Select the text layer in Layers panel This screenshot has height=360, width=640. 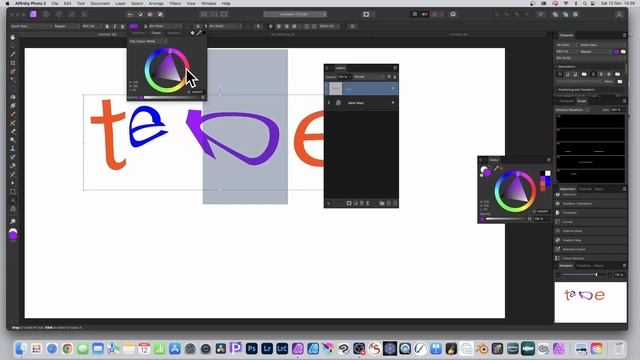click(x=362, y=89)
